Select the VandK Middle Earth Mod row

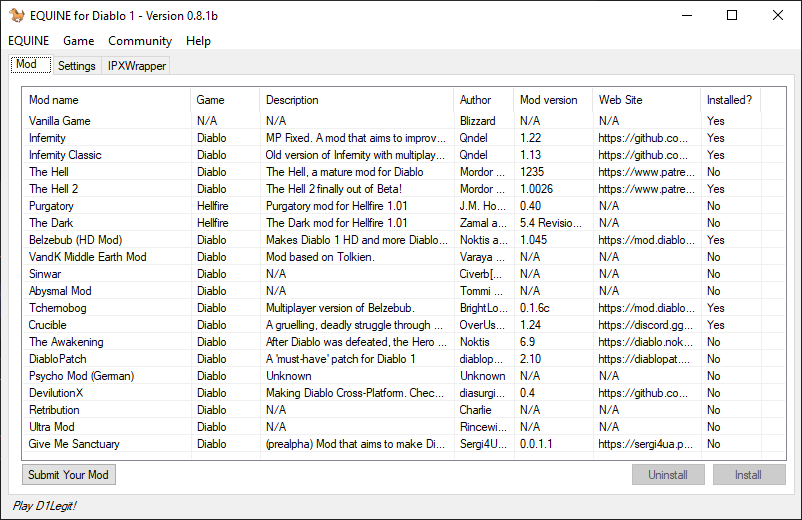404,257
